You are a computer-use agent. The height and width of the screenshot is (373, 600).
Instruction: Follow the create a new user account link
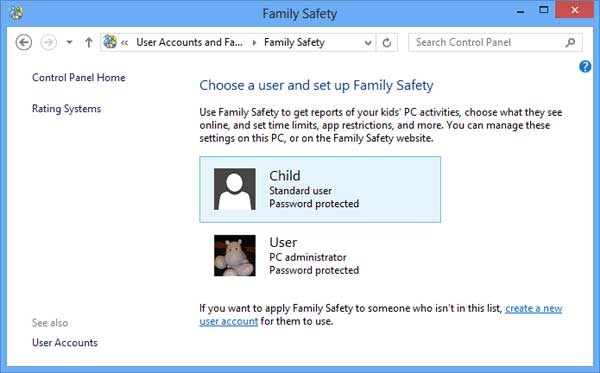(533, 308)
